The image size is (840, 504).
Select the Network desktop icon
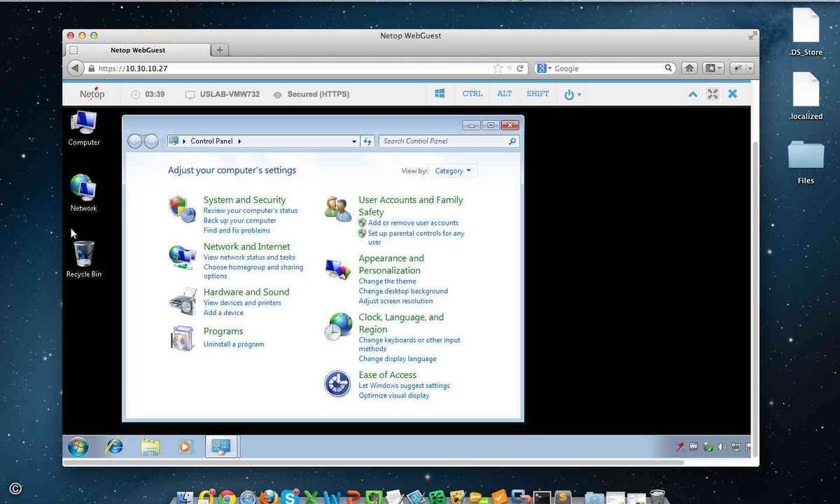point(83,193)
